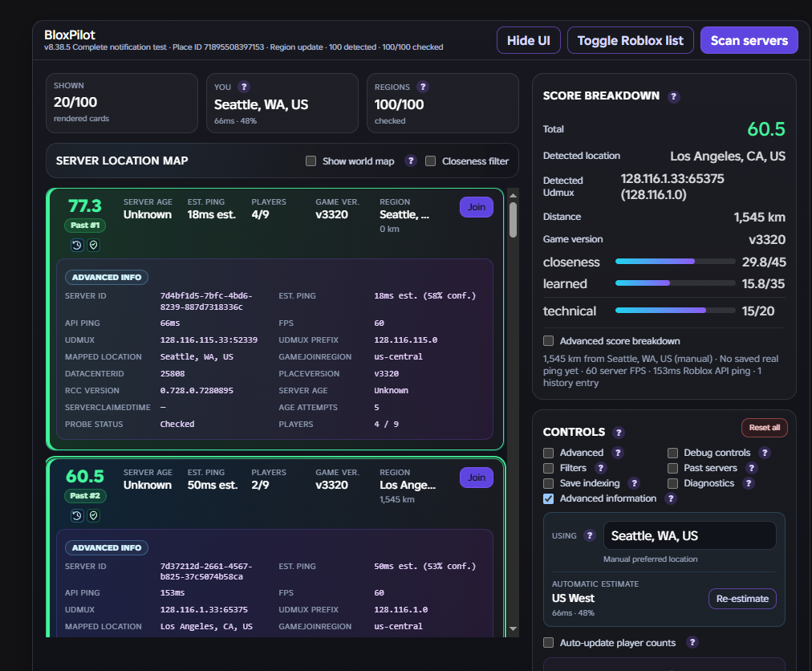Click Past #2 badge on second card
812x671 pixels.
[x=85, y=496]
